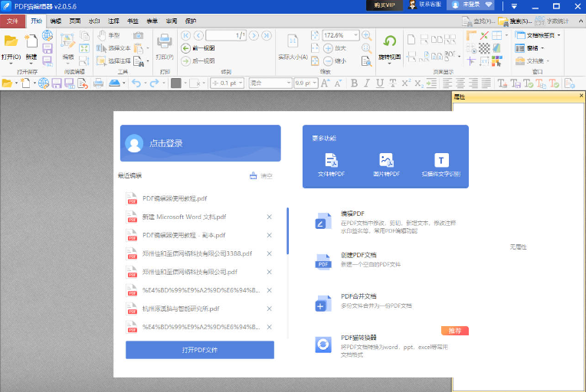Click the transparency grid checkerboard icon
This screenshot has width=586, height=392.
[x=484, y=48]
